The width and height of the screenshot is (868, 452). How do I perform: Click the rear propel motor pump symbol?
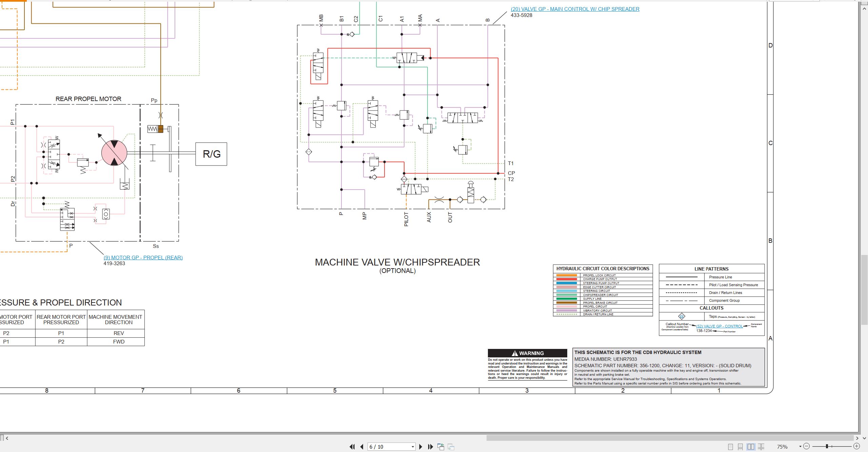coord(114,153)
